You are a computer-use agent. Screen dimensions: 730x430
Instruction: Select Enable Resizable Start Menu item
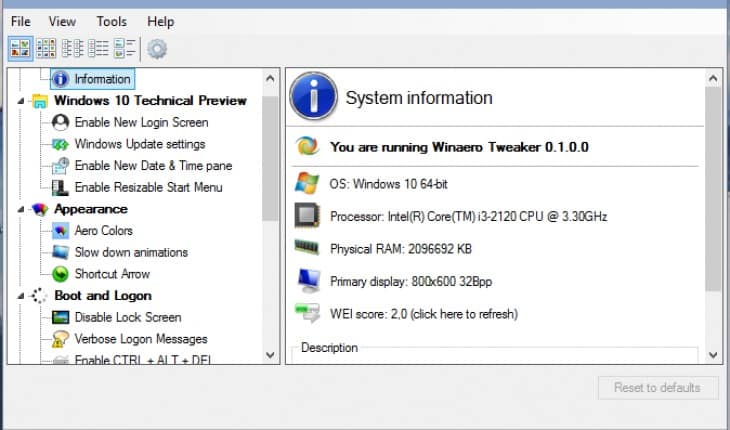click(x=149, y=188)
